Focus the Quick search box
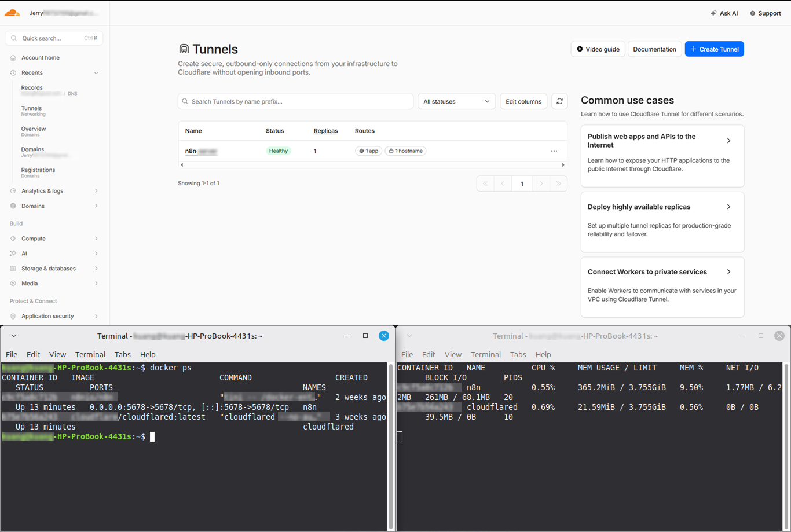The height and width of the screenshot is (532, 791). pyautogui.click(x=54, y=38)
